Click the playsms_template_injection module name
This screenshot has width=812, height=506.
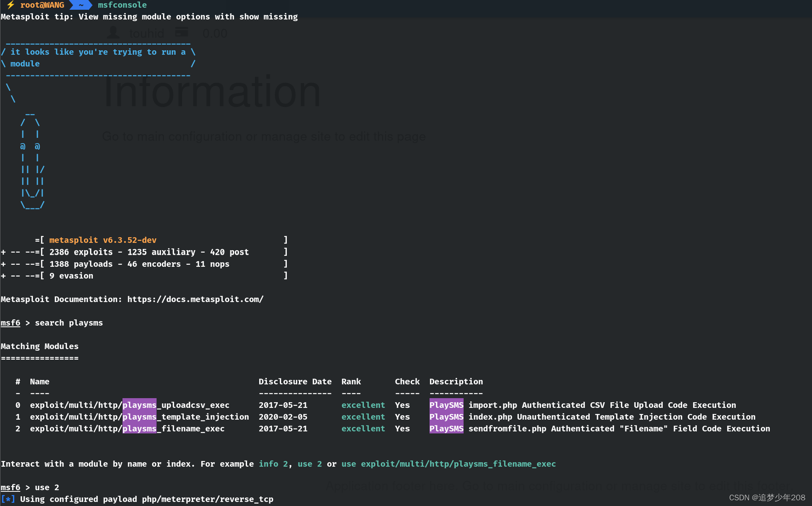click(x=139, y=417)
